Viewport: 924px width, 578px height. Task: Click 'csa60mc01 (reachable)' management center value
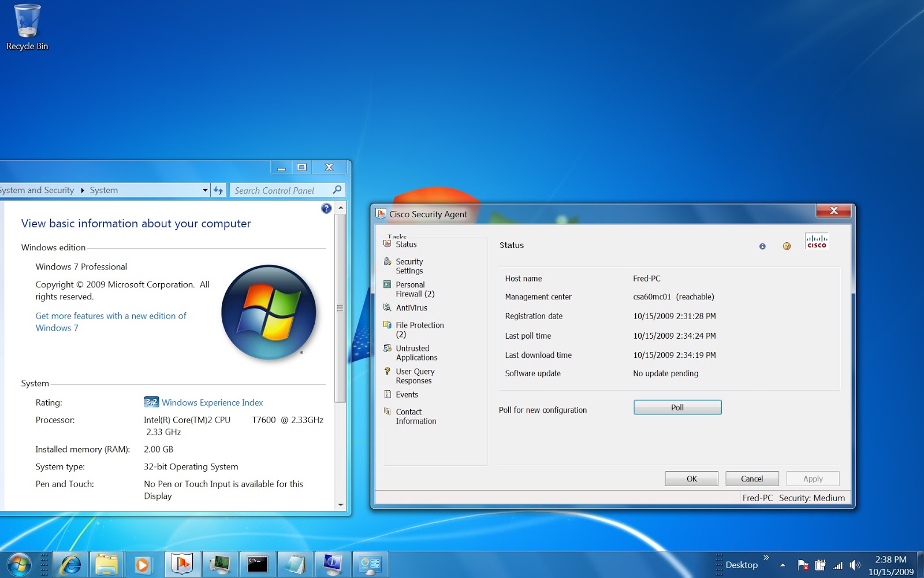click(x=673, y=297)
